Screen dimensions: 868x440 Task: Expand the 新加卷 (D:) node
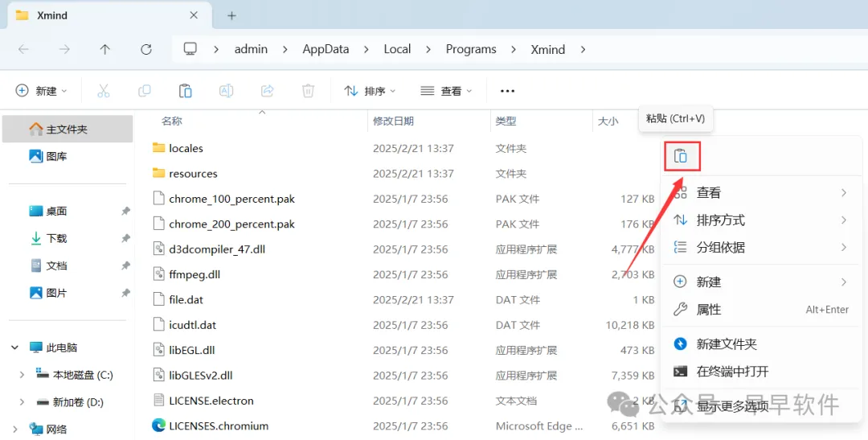(22, 402)
